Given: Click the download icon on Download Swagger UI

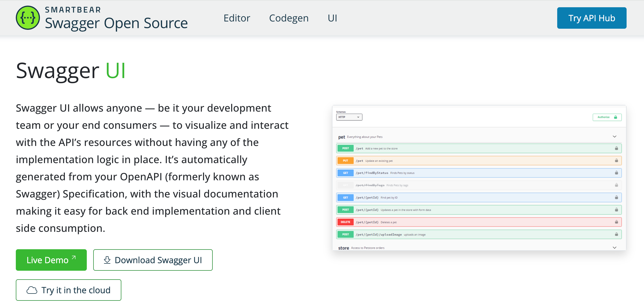Looking at the screenshot, I should (107, 260).
